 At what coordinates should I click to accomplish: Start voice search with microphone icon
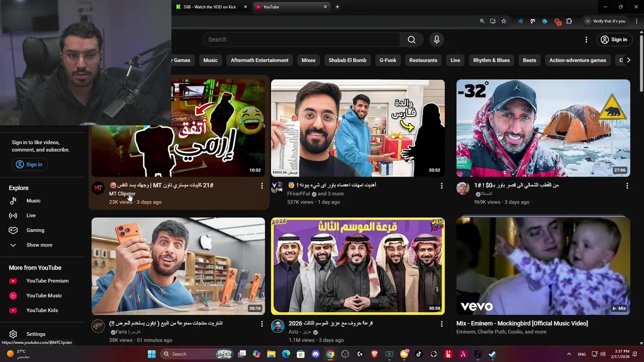click(x=436, y=40)
